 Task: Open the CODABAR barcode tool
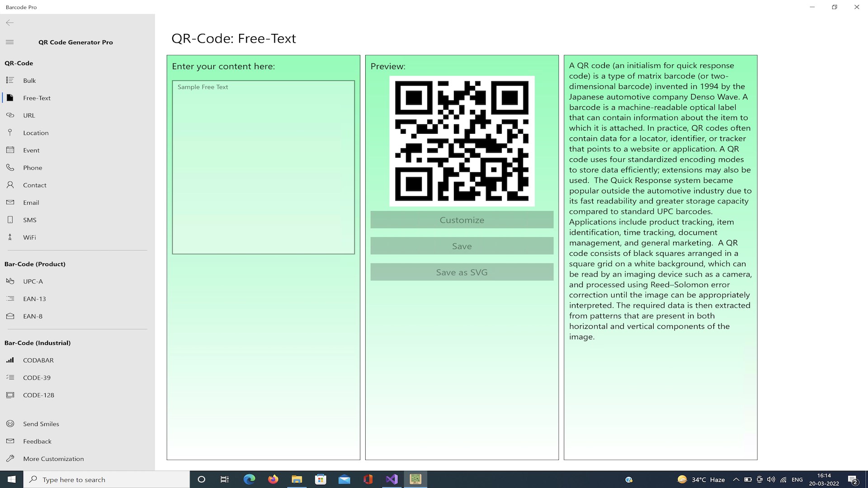click(x=38, y=360)
